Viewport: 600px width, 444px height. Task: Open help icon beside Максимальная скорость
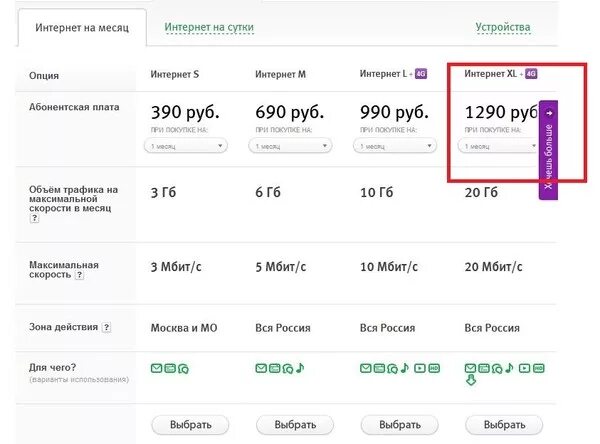pos(79,275)
